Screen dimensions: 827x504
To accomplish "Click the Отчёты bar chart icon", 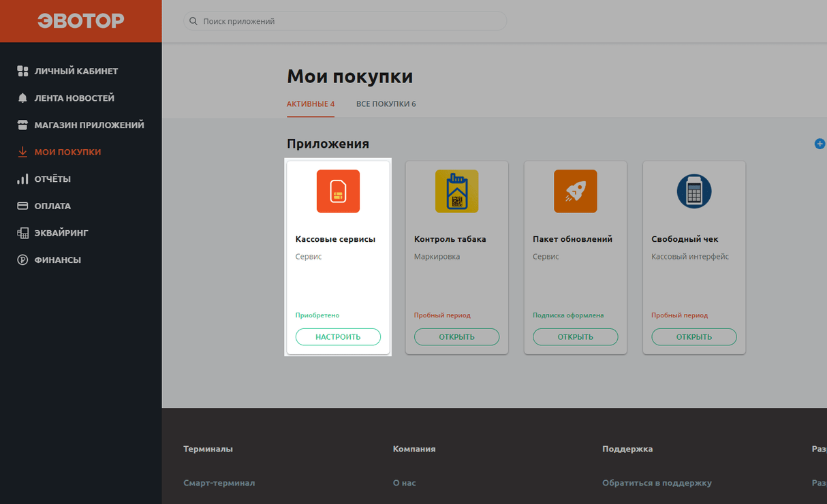I will point(22,179).
